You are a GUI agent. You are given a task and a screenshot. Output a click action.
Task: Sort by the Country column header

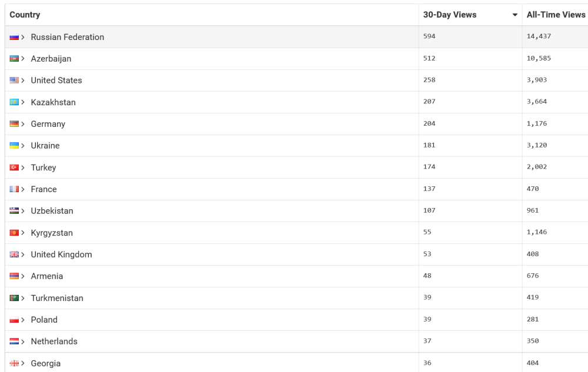pyautogui.click(x=25, y=15)
